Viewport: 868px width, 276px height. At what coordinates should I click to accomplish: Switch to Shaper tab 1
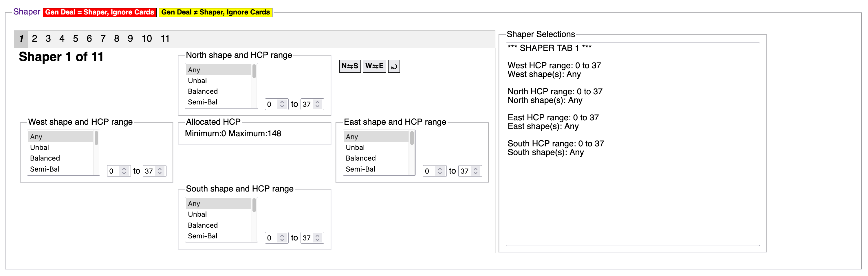coord(21,39)
